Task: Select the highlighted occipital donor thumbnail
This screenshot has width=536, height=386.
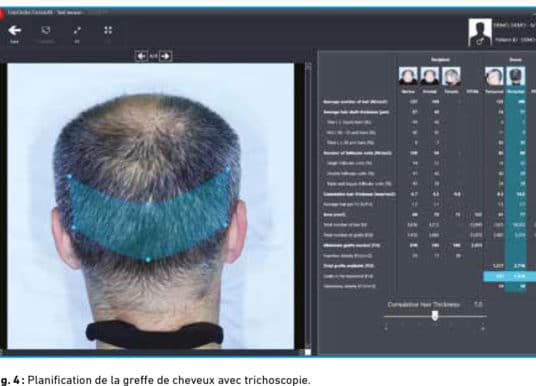Action: coord(515,76)
